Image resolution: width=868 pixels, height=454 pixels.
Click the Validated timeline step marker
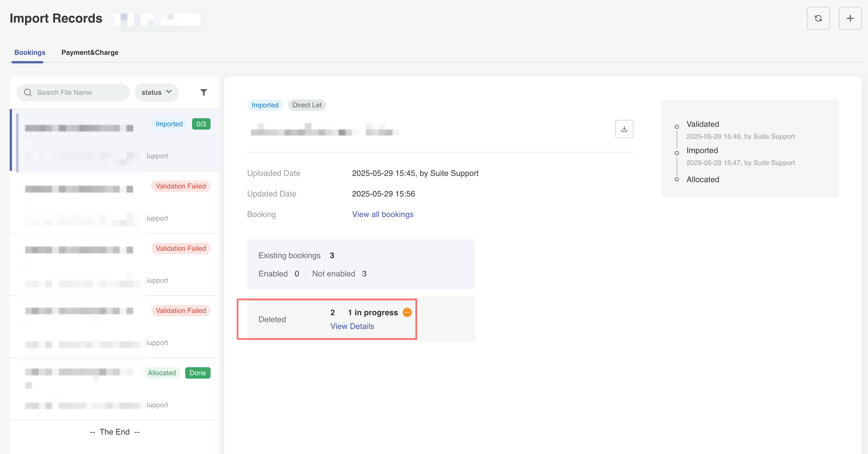[x=677, y=127]
